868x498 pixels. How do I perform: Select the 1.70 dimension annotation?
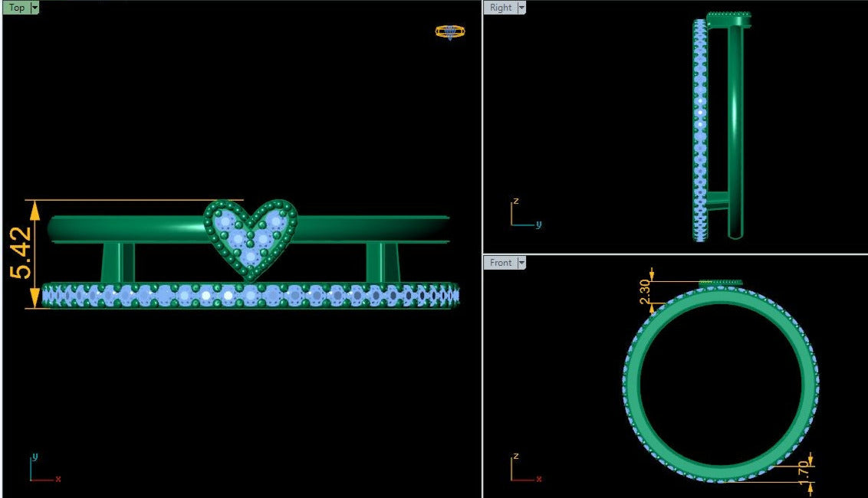(803, 472)
